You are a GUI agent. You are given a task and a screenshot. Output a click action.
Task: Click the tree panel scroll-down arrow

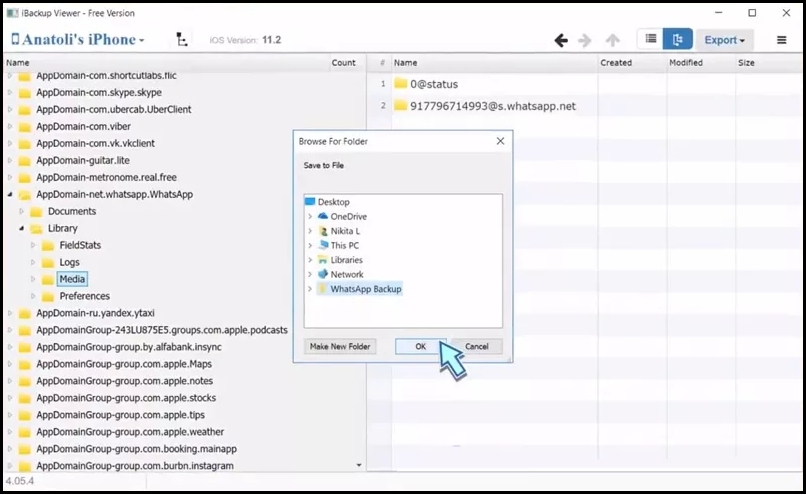coord(359,465)
